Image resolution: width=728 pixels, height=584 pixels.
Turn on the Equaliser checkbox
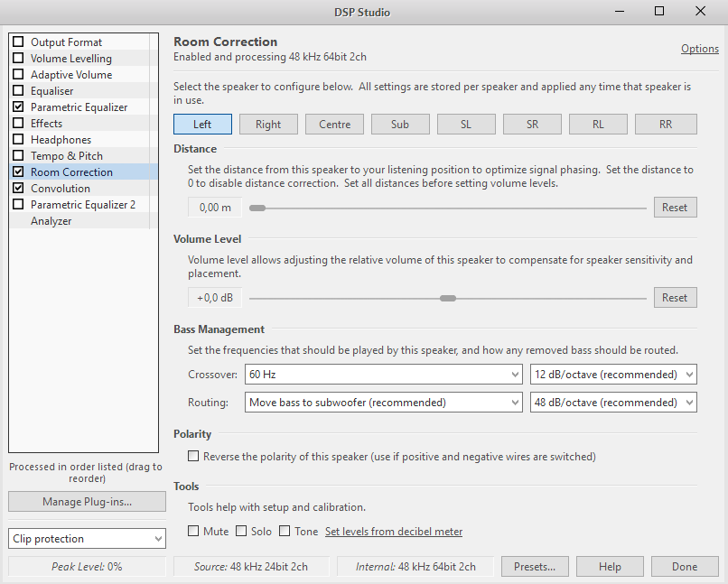18,90
